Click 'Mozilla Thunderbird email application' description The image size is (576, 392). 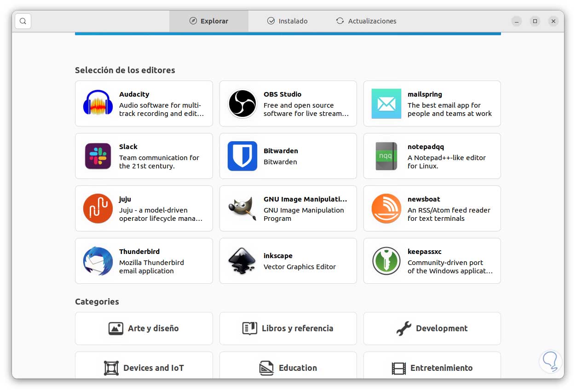point(151,267)
